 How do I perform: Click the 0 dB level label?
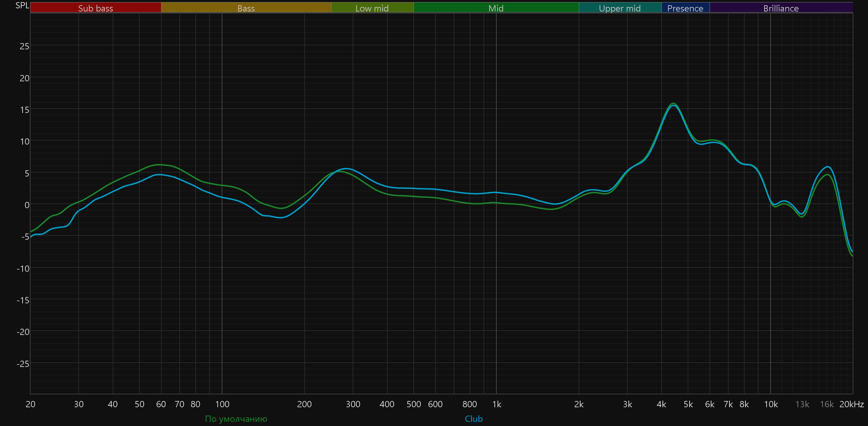click(27, 205)
